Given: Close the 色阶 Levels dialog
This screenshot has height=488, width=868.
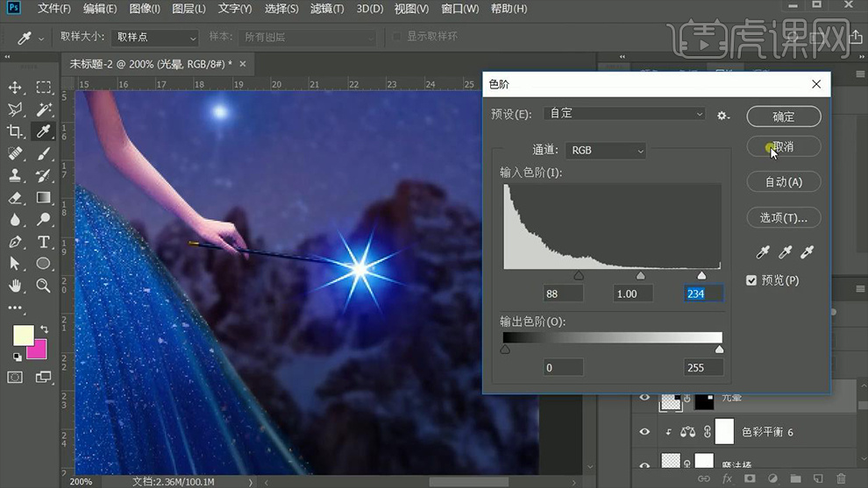Looking at the screenshot, I should [x=816, y=84].
